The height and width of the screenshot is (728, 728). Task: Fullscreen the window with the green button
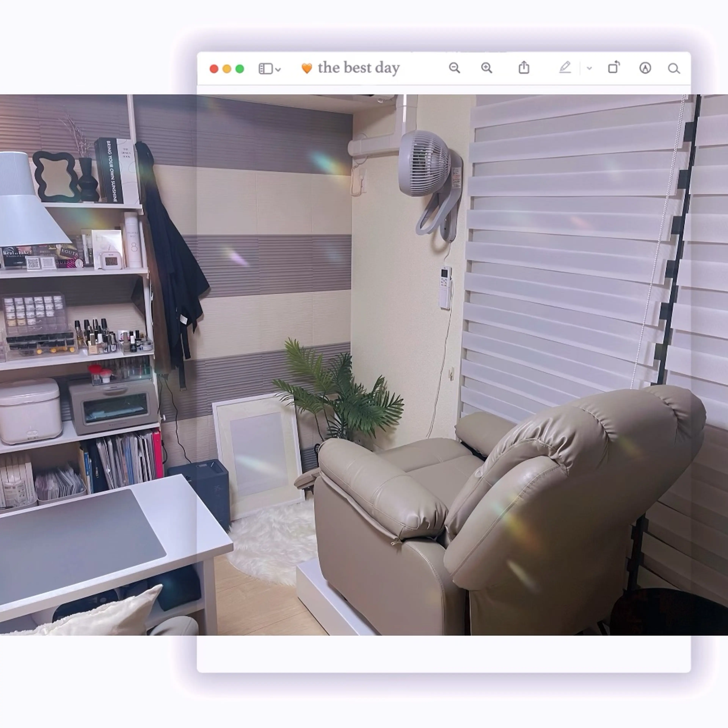[240, 69]
